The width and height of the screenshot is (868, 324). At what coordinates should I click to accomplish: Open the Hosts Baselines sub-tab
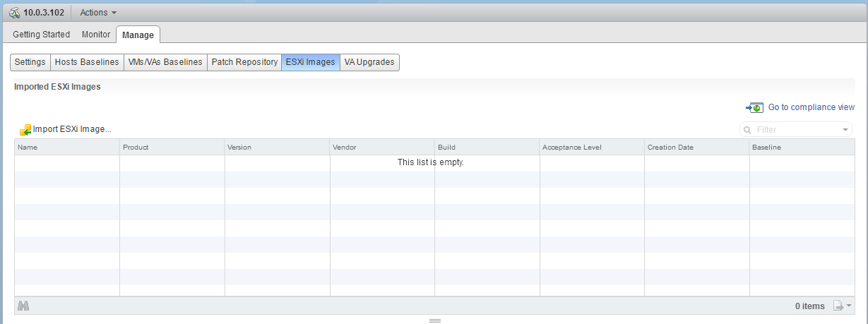(x=87, y=62)
